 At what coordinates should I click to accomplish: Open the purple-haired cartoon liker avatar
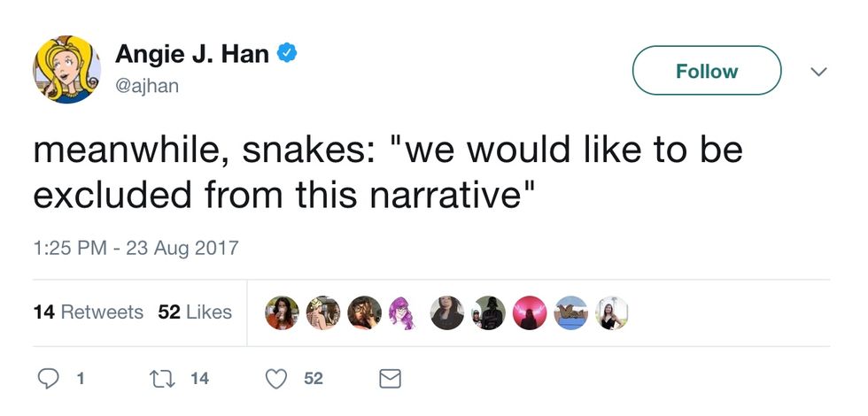pos(404,312)
